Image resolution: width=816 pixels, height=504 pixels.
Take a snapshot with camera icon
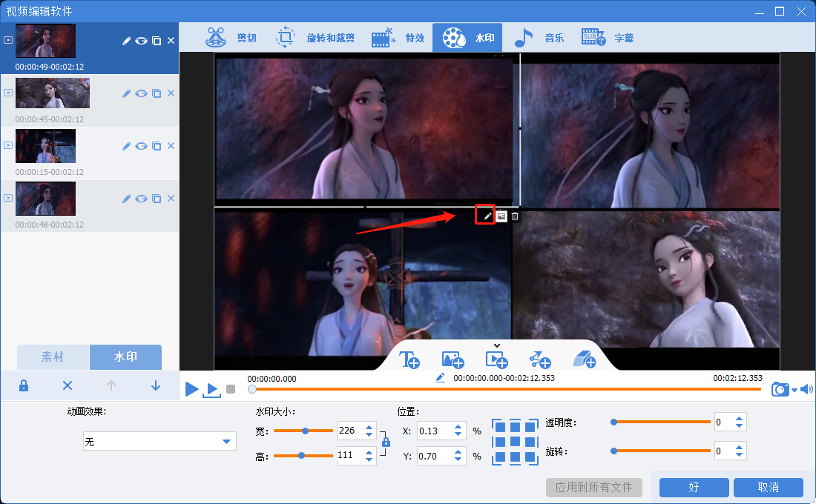pyautogui.click(x=780, y=389)
